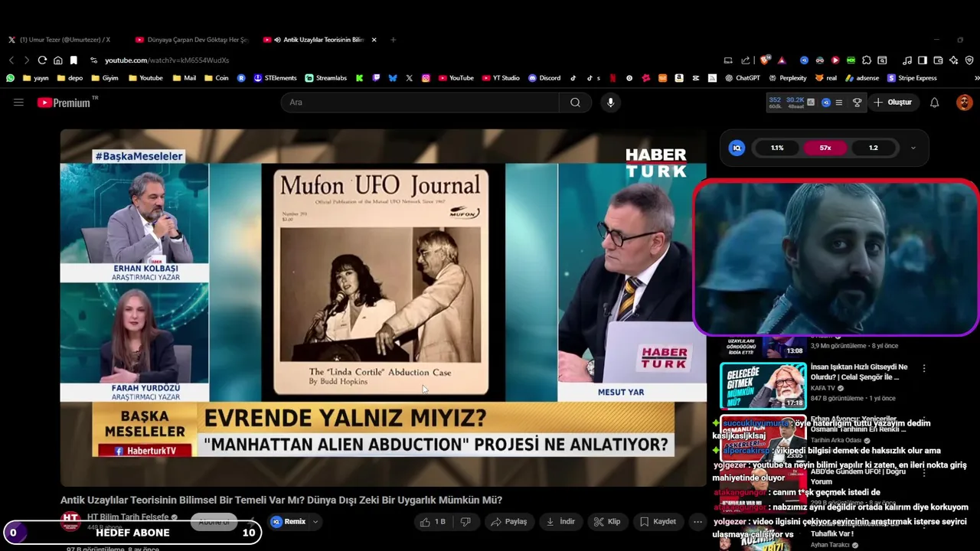Share the video with Paylaş
This screenshot has width=980, height=551.
point(508,521)
